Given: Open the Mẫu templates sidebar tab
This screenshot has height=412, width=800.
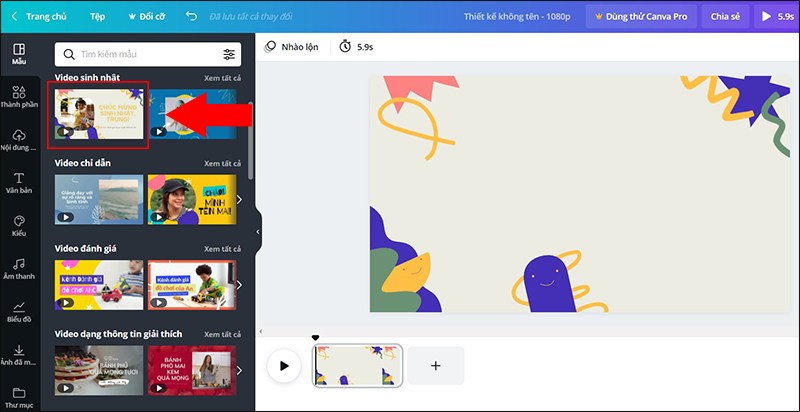Looking at the screenshot, I should pyautogui.click(x=19, y=54).
